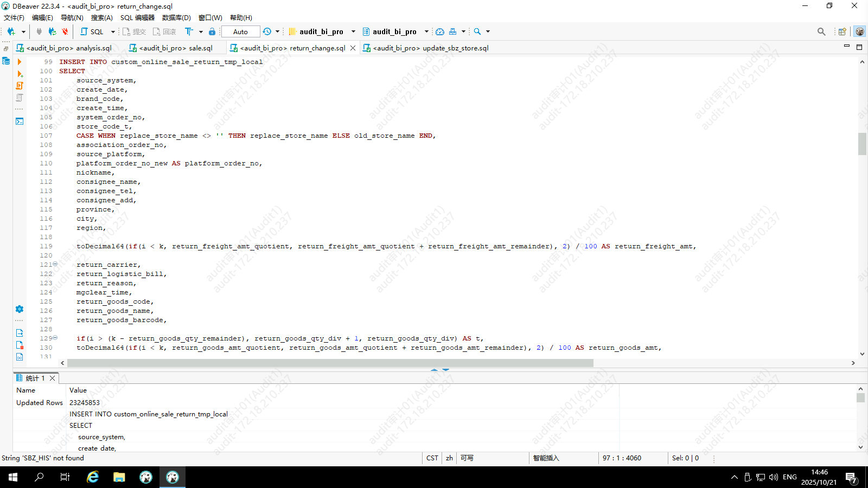Toggle 智能插入 insert mode in status bar

click(546, 458)
